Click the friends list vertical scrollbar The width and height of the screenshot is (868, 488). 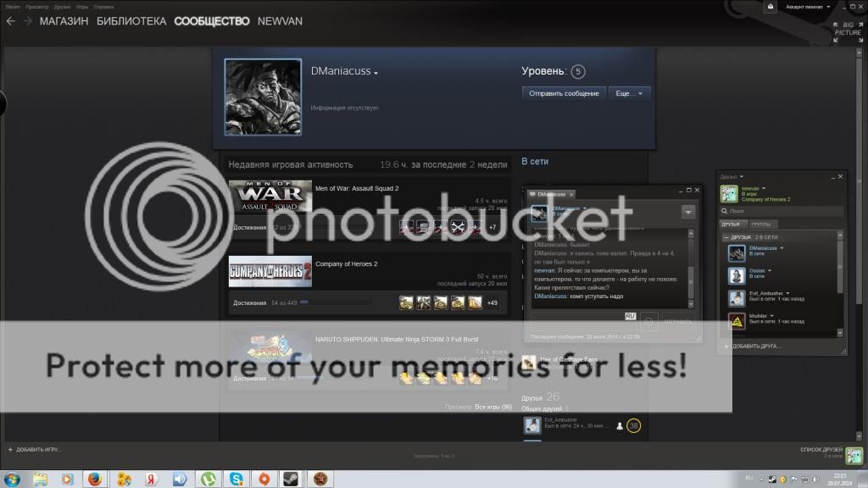[840, 285]
